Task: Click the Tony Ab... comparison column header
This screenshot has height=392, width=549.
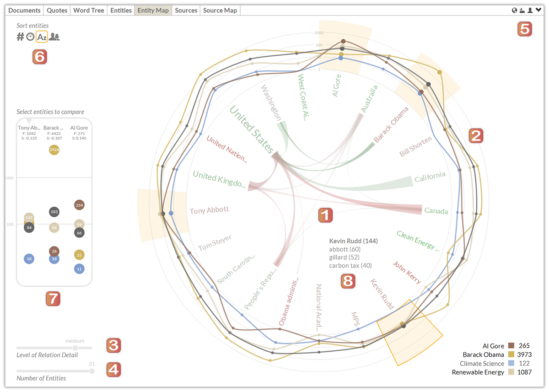Action: coord(29,128)
